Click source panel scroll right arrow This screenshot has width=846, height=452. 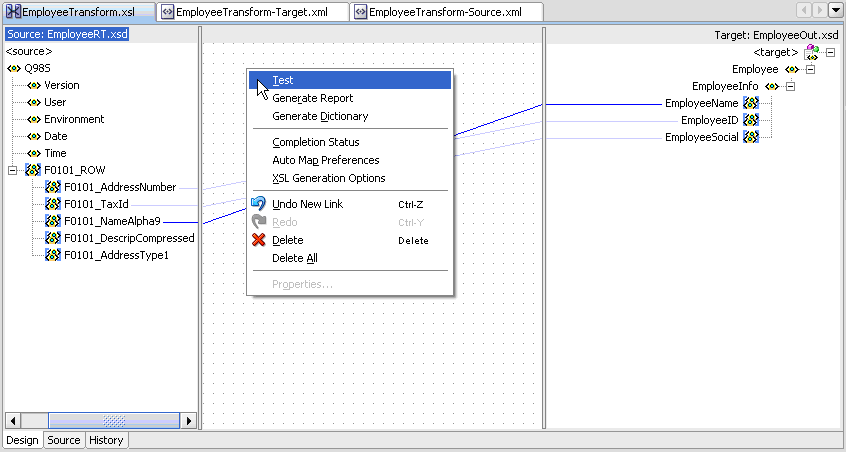click(x=189, y=421)
